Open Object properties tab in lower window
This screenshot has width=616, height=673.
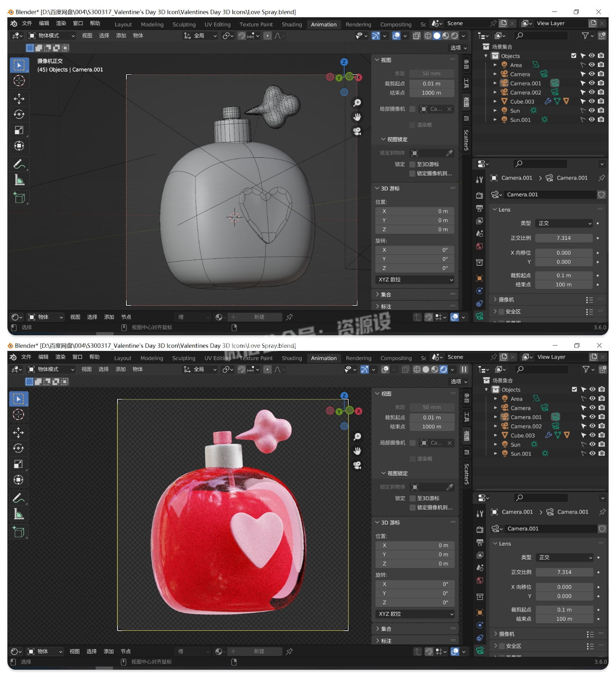pos(480,613)
